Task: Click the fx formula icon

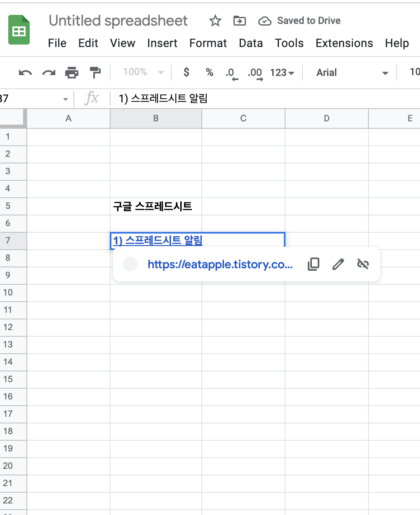Action: pyautogui.click(x=92, y=98)
